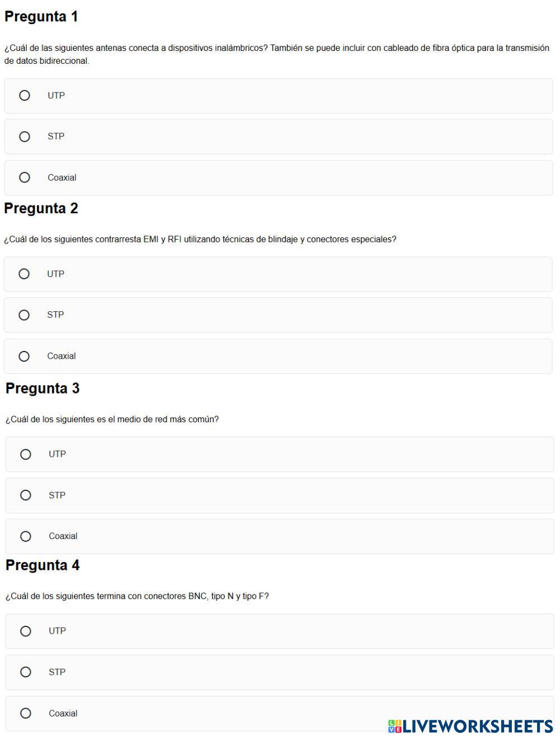Click the Pregunta 1 heading
The image size is (560, 740).
[41, 17]
